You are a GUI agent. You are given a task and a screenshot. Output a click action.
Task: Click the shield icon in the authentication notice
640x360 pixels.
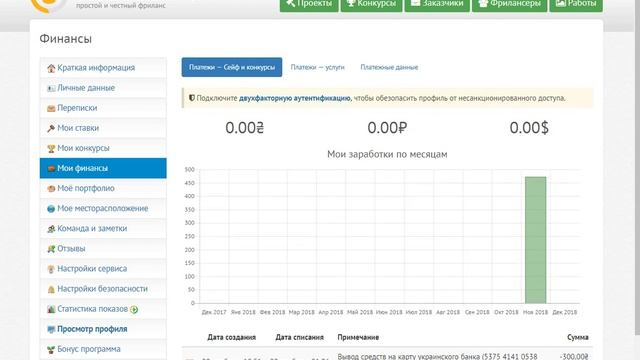click(x=192, y=98)
